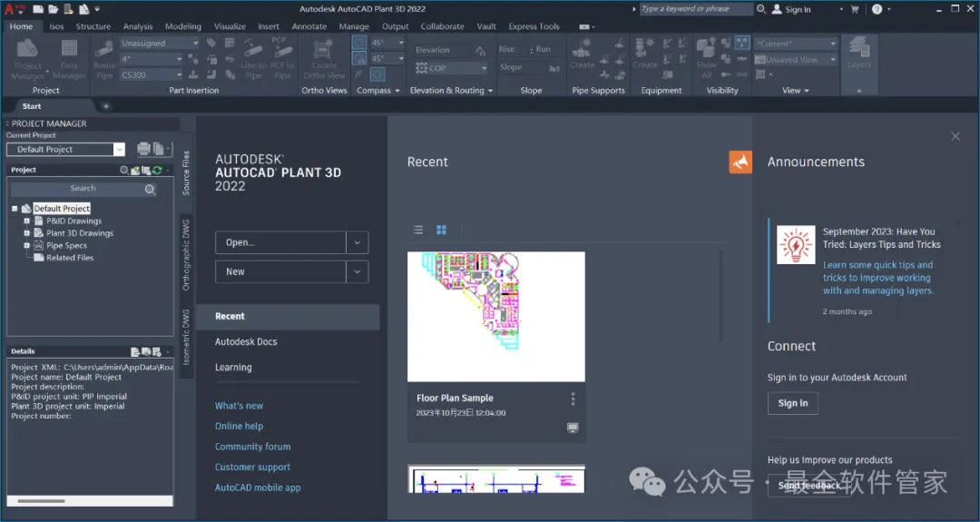Open the Express Tools ribbon tab
This screenshot has height=522, width=980.
coord(534,26)
